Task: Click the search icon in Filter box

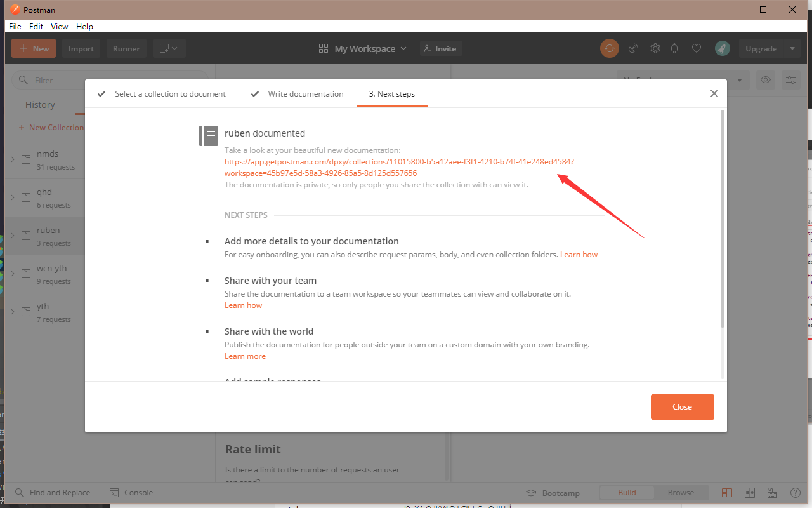Action: [x=23, y=80]
